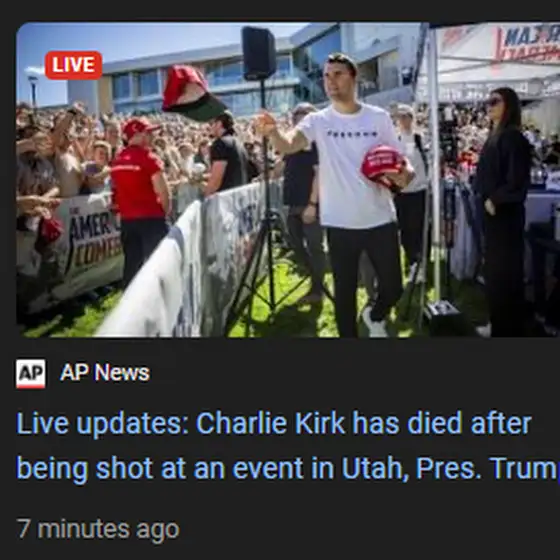Click the red cap held in the man's hand
560x560 pixels.
(382, 165)
